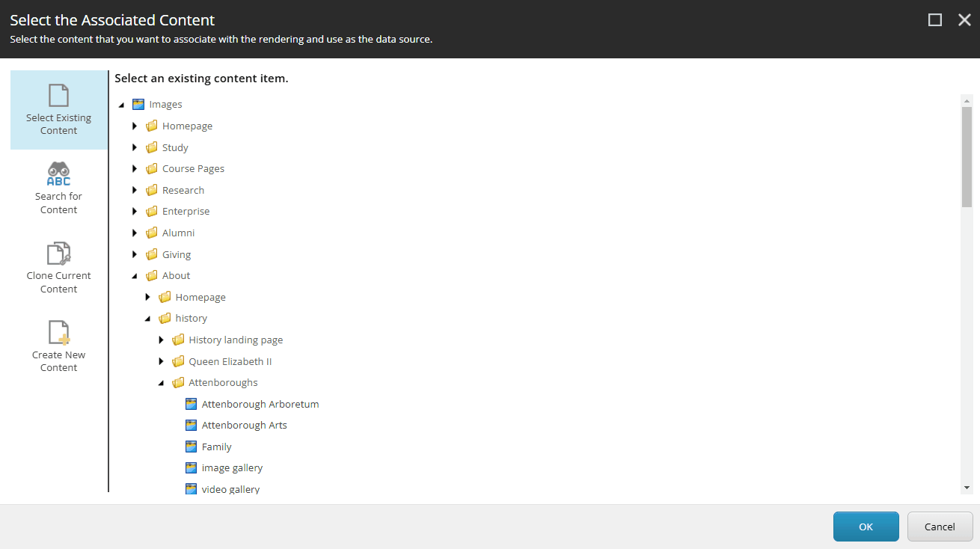
Task: Expand the History landing page node
Action: 162,340
